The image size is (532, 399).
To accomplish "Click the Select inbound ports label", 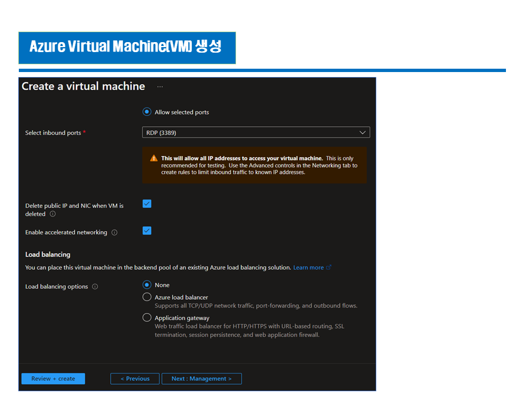I will [x=53, y=132].
